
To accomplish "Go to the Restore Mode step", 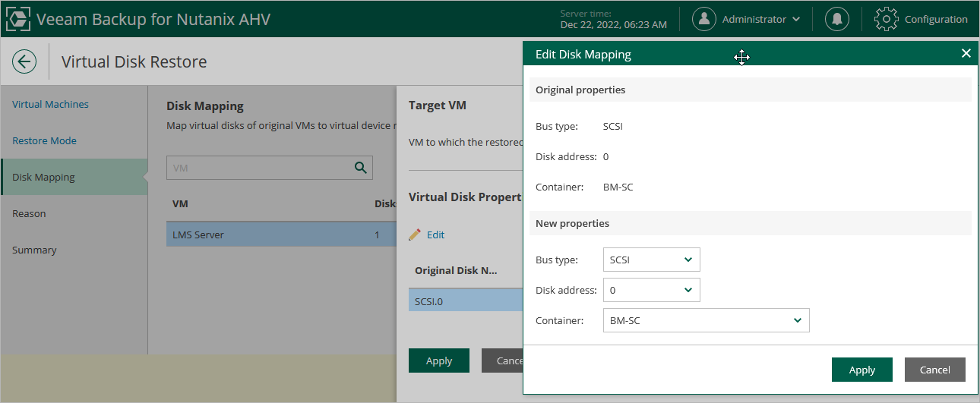I will point(44,140).
